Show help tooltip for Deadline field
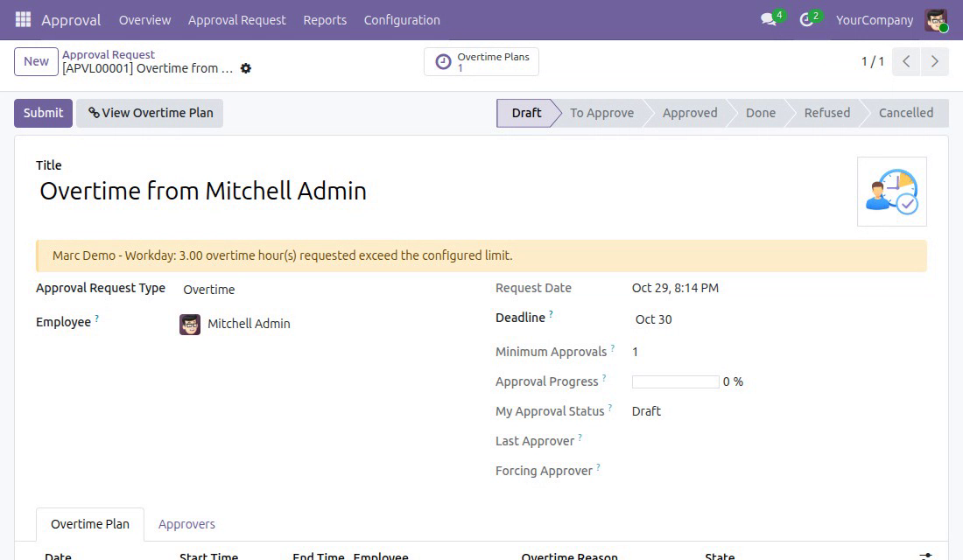This screenshot has width=963, height=560. [x=551, y=314]
